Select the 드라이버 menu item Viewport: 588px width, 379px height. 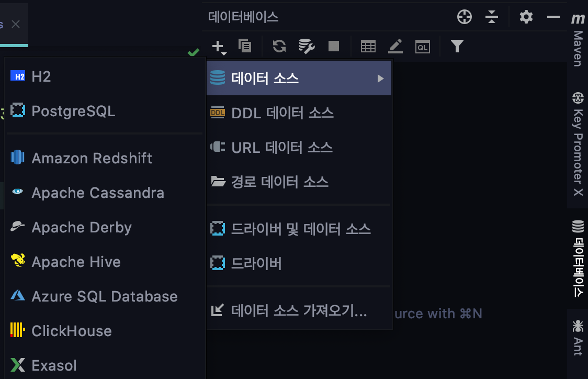tap(299, 263)
